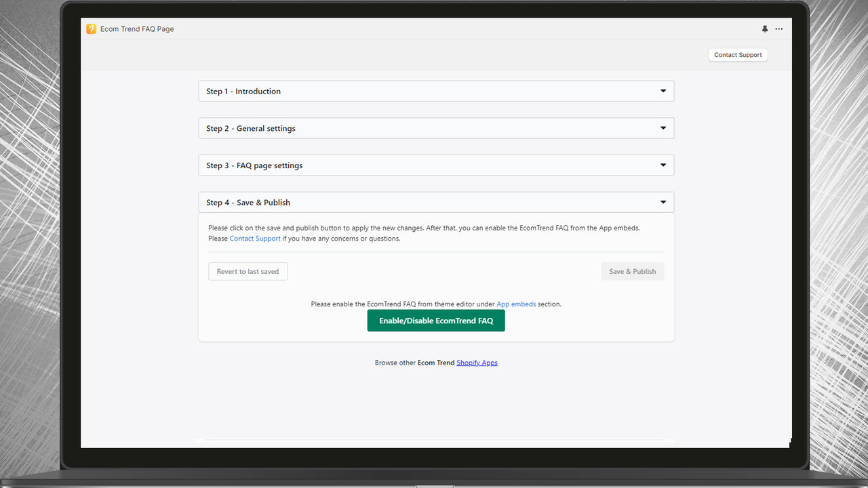The width and height of the screenshot is (868, 488).
Task: Click the chevron arrow on Step 1 header
Action: point(663,90)
